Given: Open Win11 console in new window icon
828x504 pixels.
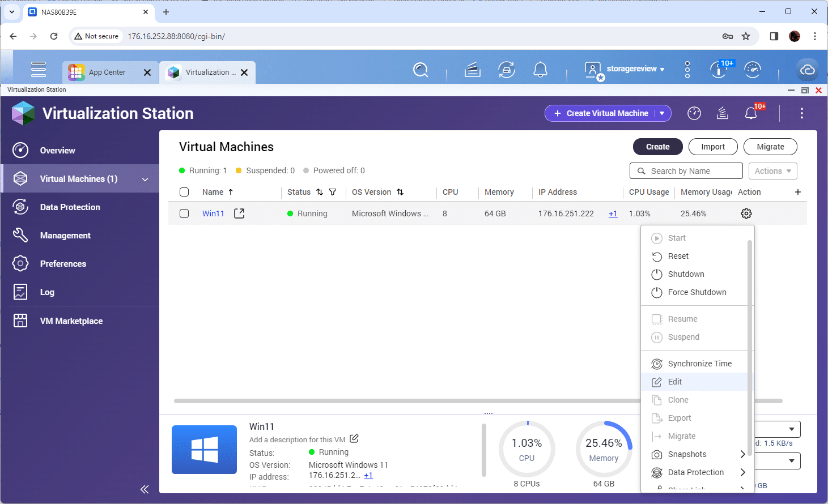Looking at the screenshot, I should (x=239, y=213).
